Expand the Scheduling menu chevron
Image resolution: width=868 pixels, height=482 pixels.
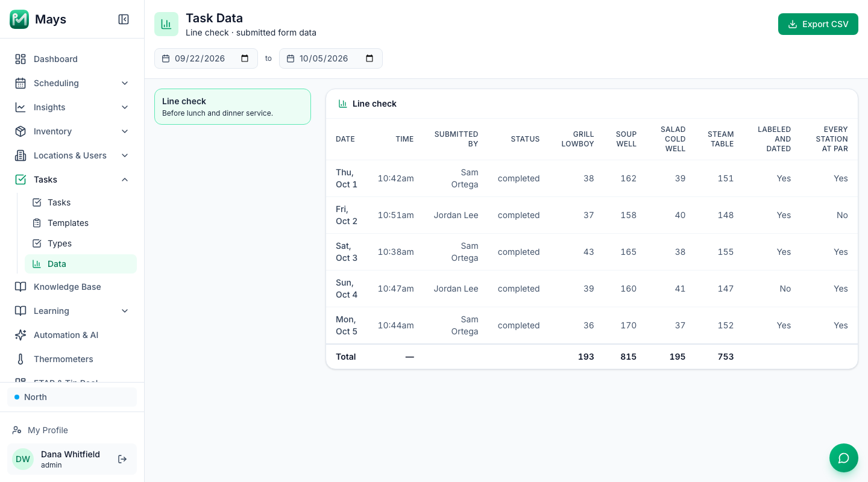pyautogui.click(x=125, y=83)
